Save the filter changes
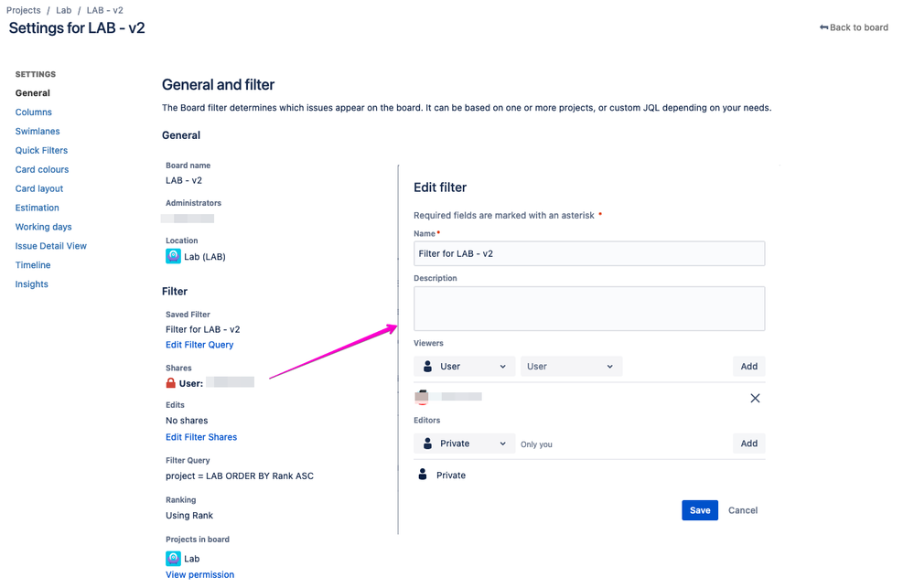This screenshot has height=588, width=914. coord(700,510)
